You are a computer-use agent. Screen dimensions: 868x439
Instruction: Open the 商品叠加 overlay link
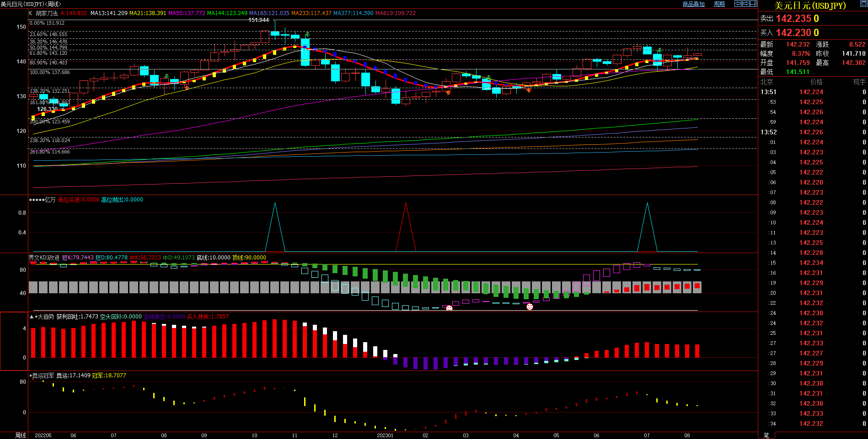[693, 4]
